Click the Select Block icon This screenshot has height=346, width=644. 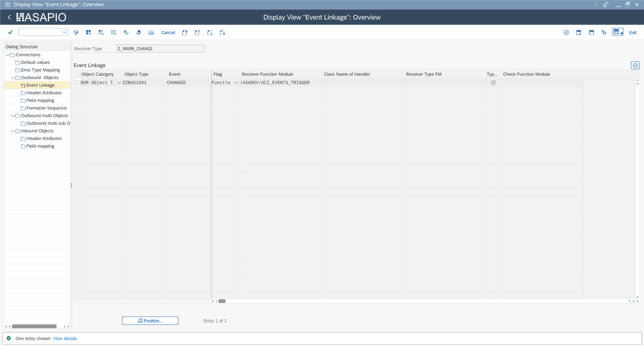pyautogui.click(x=101, y=33)
